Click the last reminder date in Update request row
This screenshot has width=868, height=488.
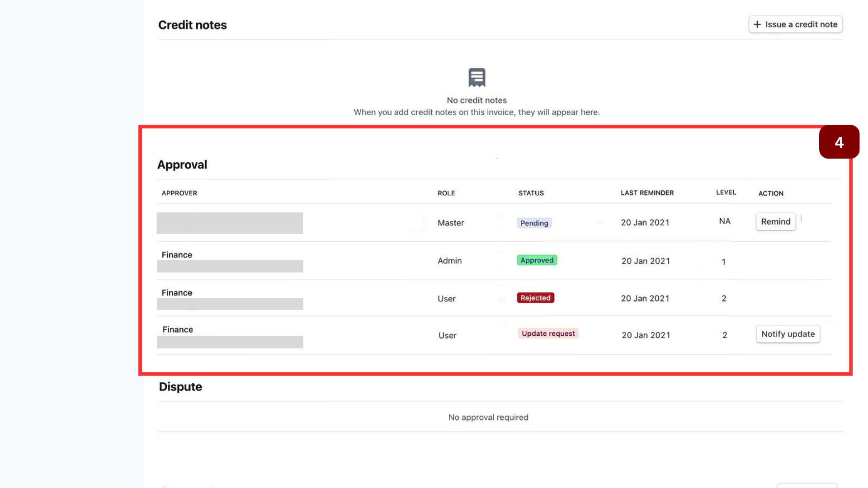coord(646,335)
